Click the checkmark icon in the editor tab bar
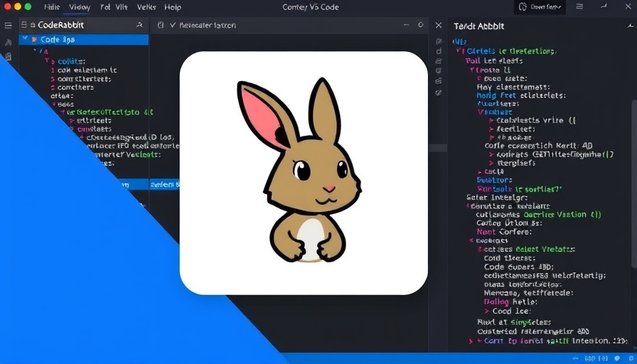 pyautogui.click(x=173, y=25)
